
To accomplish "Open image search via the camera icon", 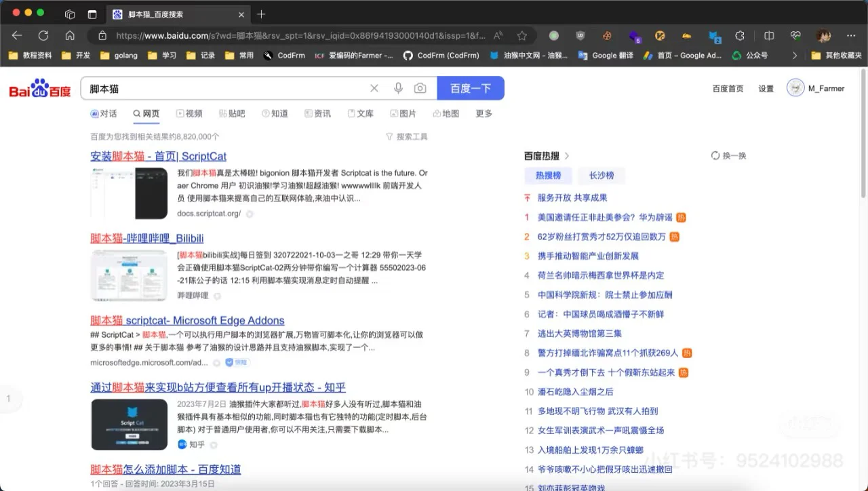I will [420, 88].
